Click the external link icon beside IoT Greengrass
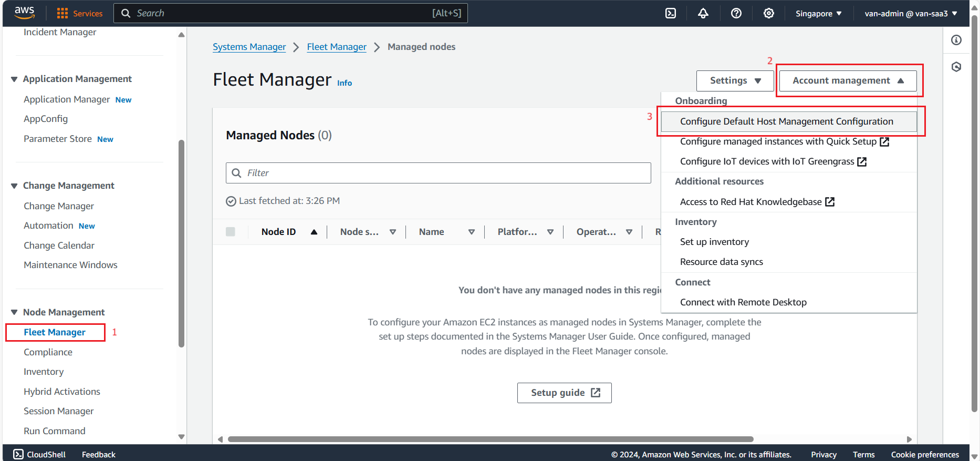Screen dimensions: 980x461 coord(862,161)
